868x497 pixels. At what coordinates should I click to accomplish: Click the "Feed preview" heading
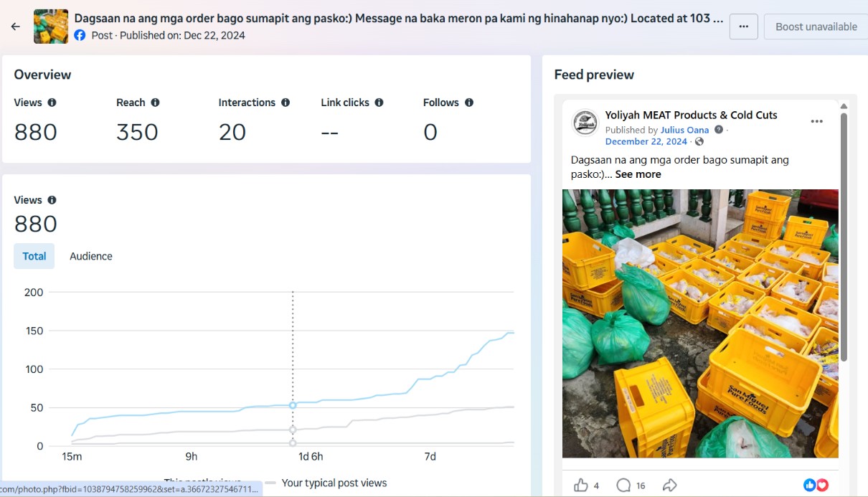[x=594, y=75]
